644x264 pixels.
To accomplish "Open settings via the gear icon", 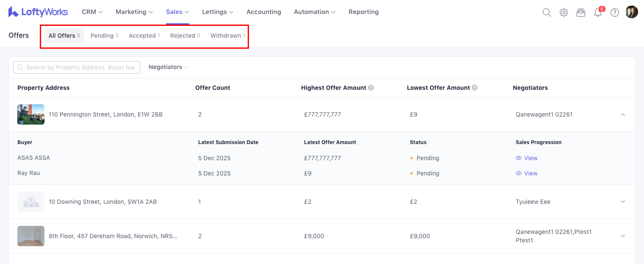I will click(564, 12).
